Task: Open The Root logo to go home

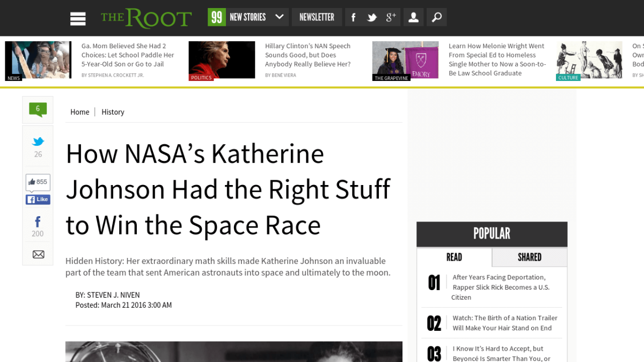Action: (x=146, y=17)
